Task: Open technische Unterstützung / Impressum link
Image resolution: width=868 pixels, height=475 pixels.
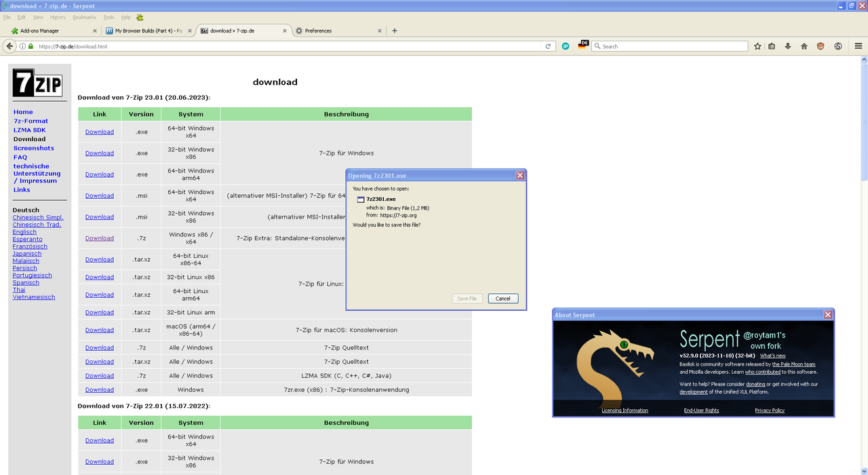Action: pyautogui.click(x=37, y=173)
